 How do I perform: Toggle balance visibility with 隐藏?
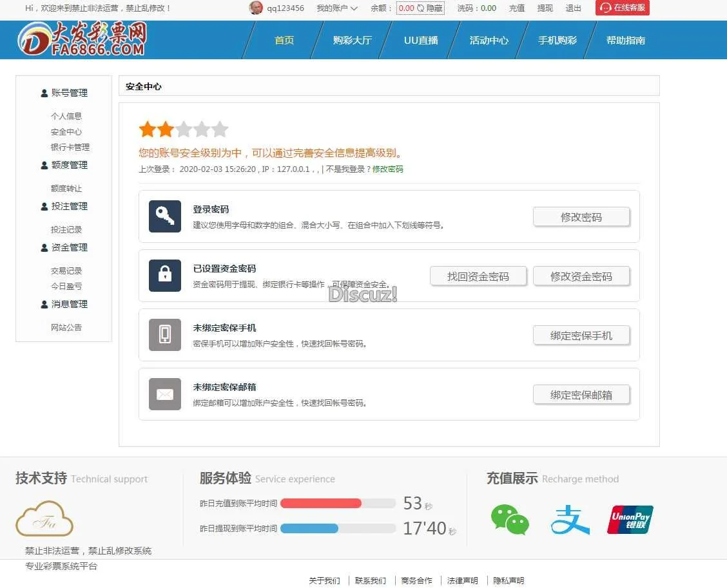(431, 8)
